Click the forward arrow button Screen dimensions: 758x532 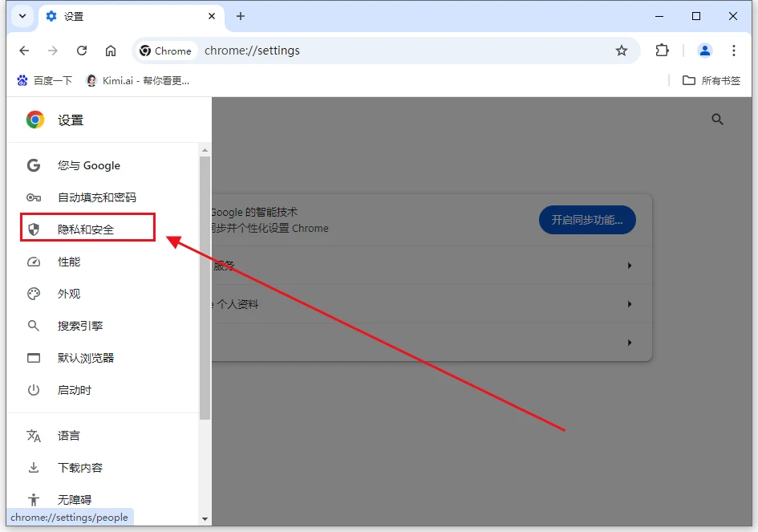53,51
